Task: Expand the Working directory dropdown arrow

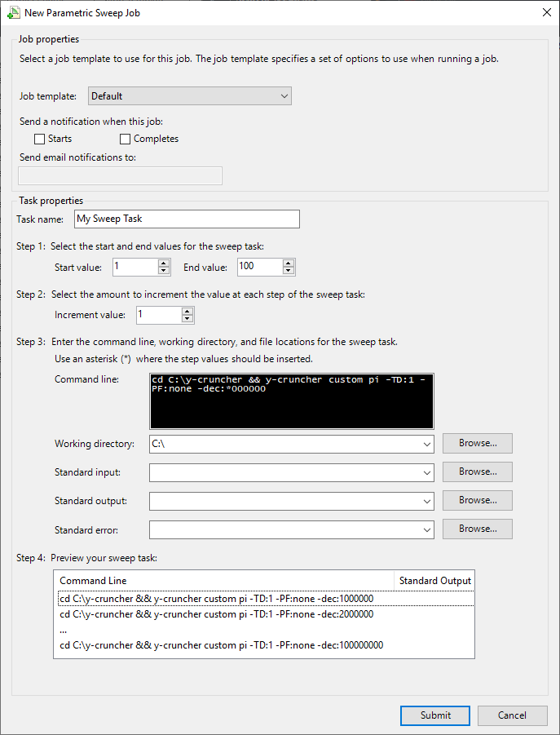Action: (427, 445)
